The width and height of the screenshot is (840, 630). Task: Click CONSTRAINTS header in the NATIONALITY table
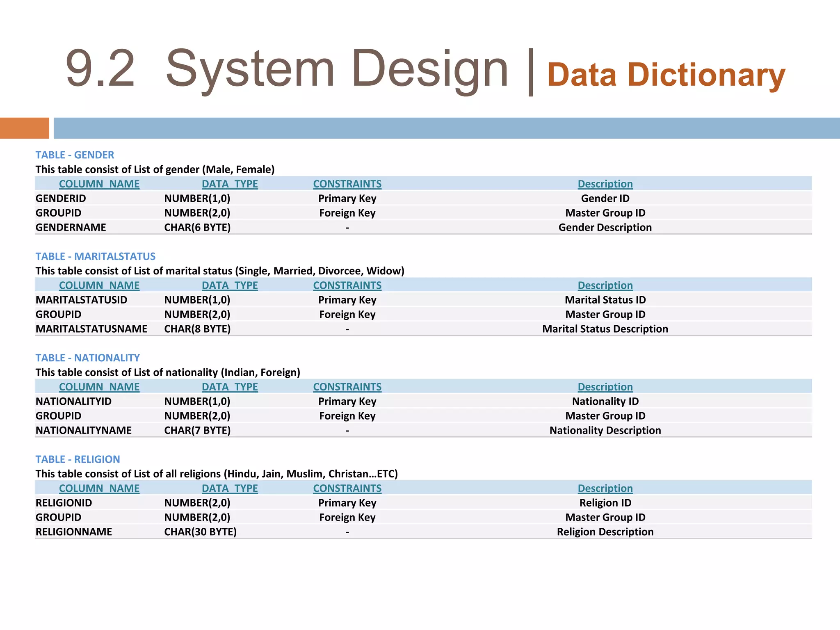347,387
